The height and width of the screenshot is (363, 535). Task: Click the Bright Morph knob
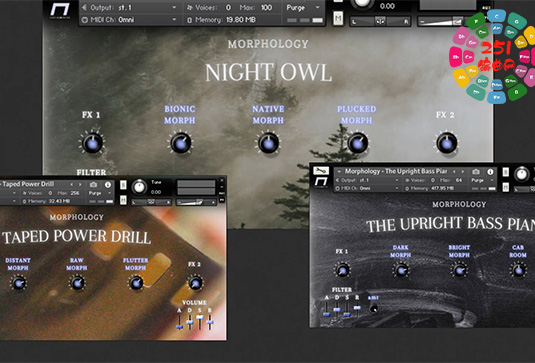(460, 270)
